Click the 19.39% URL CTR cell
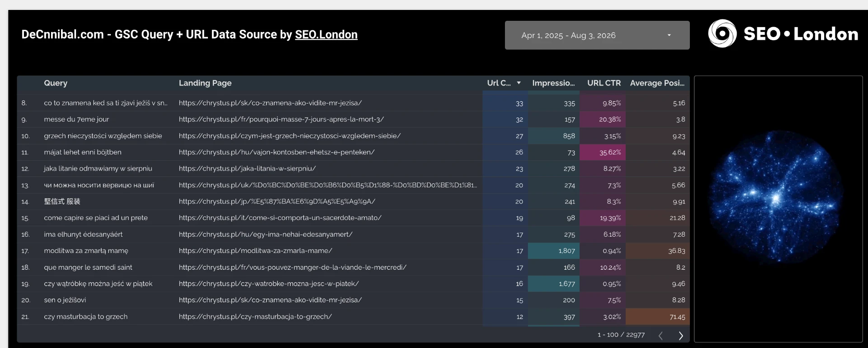The image size is (868, 348). (603, 218)
